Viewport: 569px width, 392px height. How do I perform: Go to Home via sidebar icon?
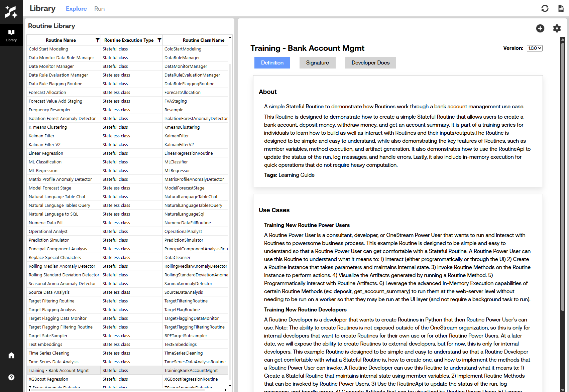11,355
